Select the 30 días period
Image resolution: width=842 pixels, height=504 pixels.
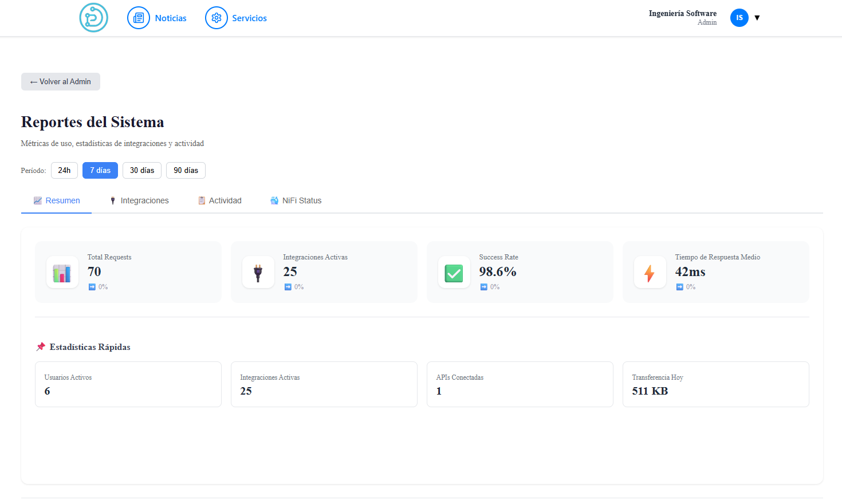(x=142, y=170)
